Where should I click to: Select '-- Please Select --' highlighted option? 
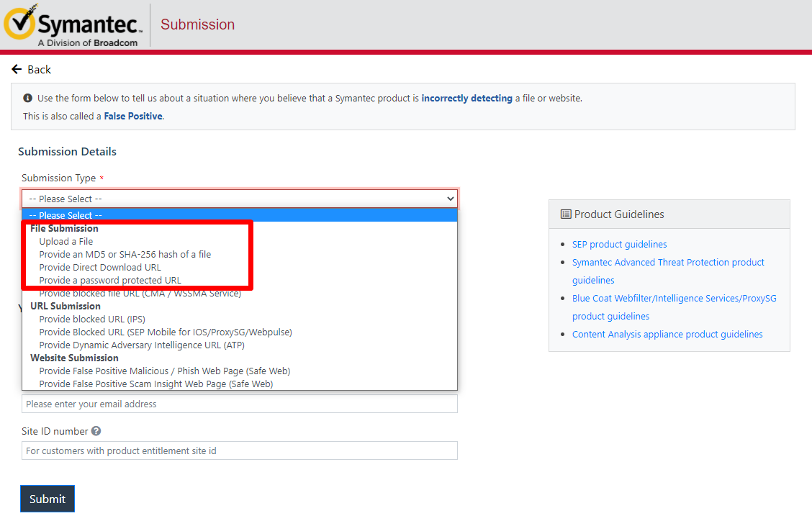tap(239, 215)
